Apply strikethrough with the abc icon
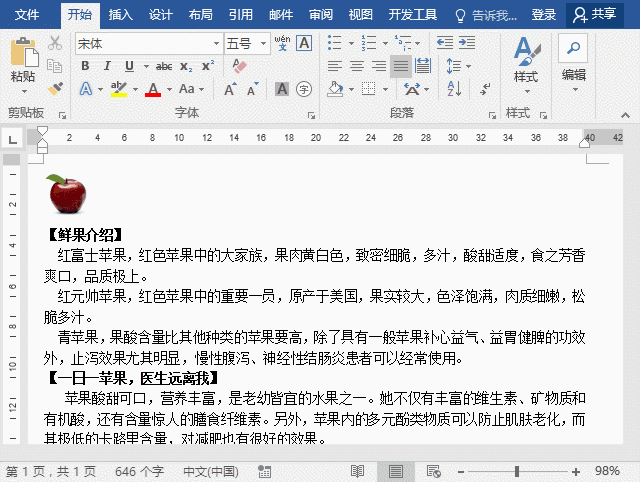The width and height of the screenshot is (640, 482). pos(163,66)
